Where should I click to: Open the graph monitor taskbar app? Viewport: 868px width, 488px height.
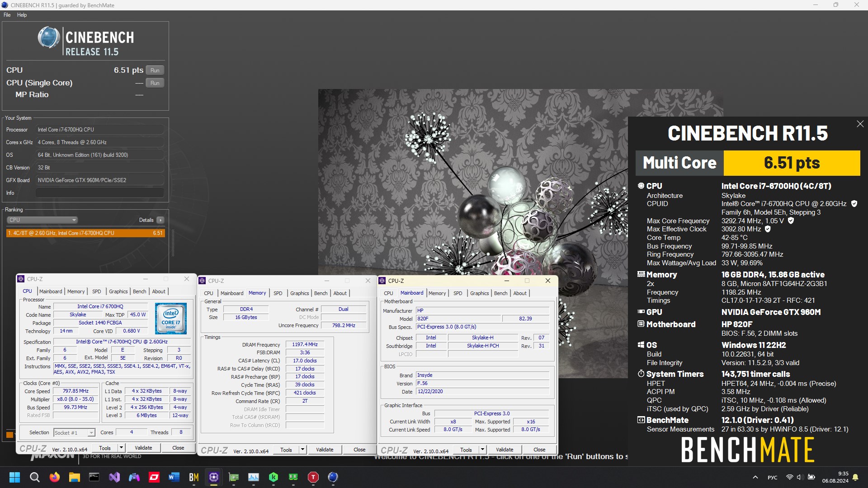(254, 477)
